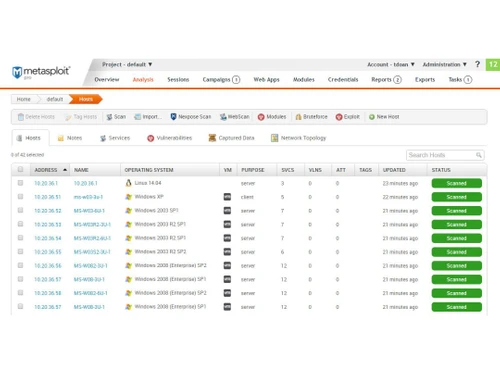Click the VM icon in the 10.20.36.51 row
Screen dimensions: 500x375
coord(227,197)
